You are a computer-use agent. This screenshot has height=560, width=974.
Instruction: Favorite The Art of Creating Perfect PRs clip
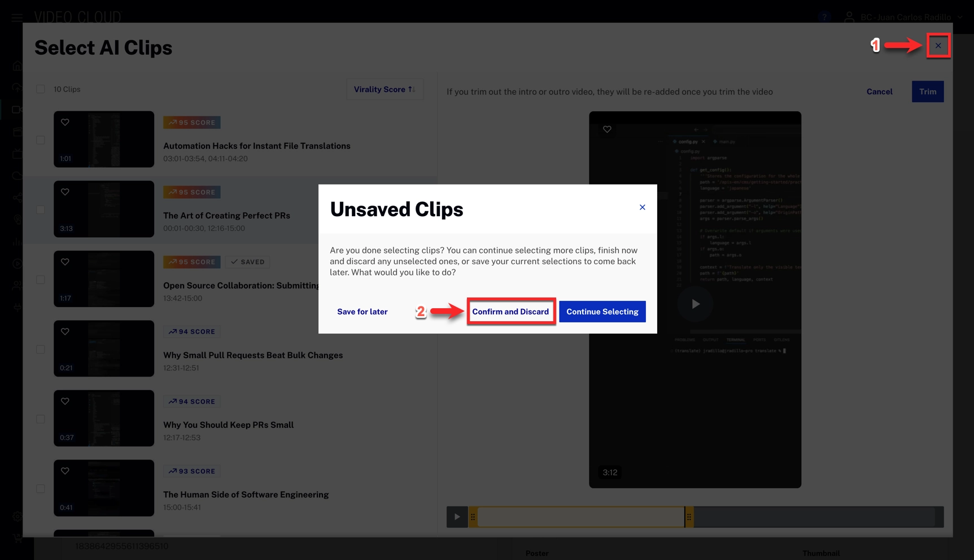click(x=65, y=193)
